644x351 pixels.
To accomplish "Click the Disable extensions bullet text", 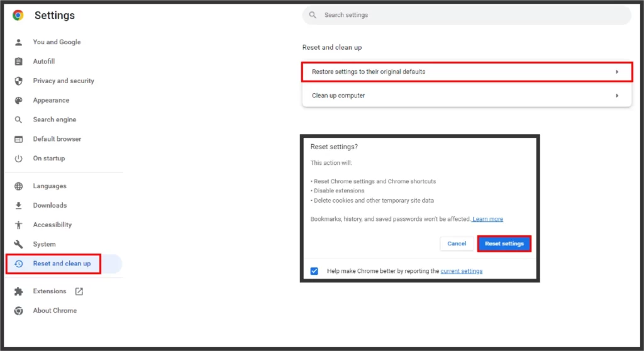I will (x=339, y=191).
